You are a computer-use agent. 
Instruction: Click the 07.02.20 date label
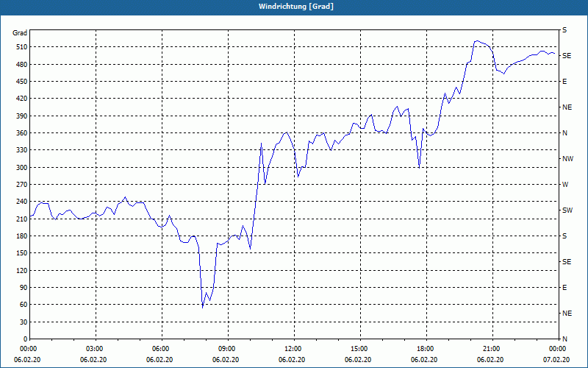tap(556, 360)
